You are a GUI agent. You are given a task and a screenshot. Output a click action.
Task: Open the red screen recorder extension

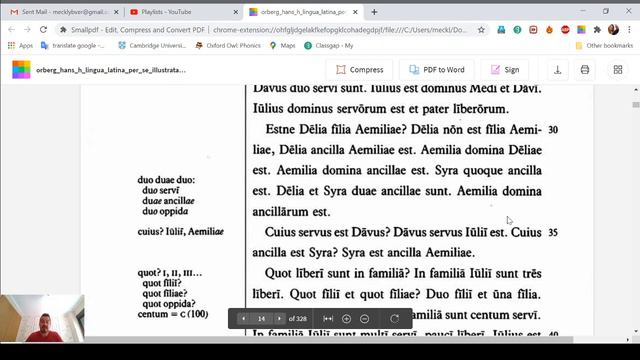tap(533, 30)
